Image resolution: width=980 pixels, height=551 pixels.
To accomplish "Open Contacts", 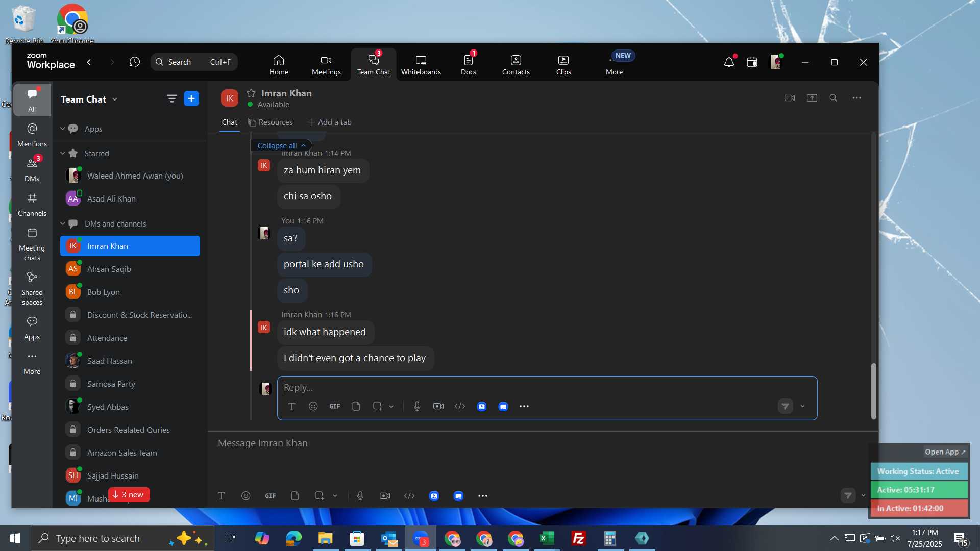I will pos(516,65).
